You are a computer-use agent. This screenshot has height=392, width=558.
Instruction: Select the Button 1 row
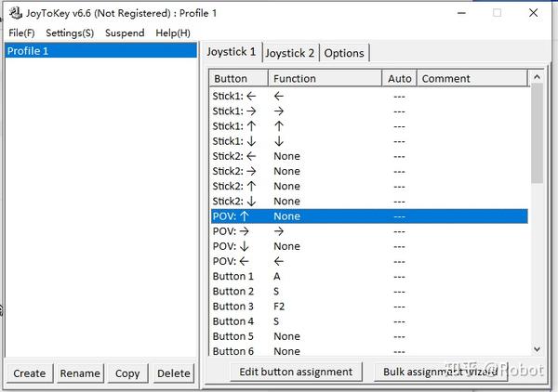coord(369,277)
